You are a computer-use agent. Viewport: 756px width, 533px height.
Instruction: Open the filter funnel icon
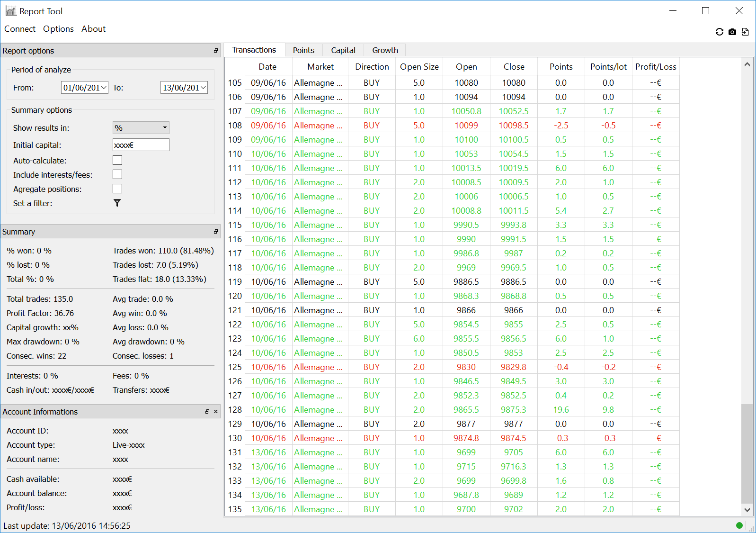(117, 203)
